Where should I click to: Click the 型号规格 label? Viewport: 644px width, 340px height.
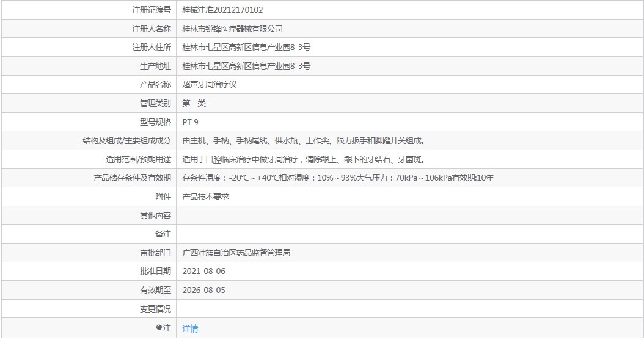pos(155,122)
